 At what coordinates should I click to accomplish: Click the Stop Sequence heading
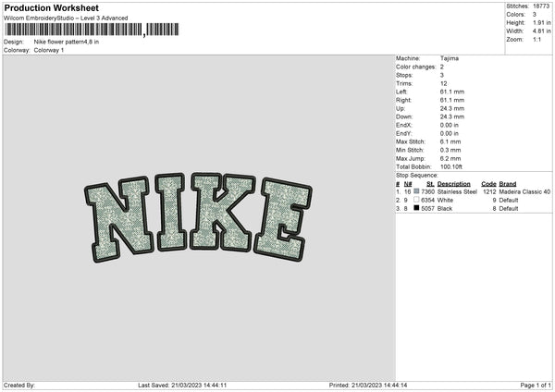(x=417, y=176)
